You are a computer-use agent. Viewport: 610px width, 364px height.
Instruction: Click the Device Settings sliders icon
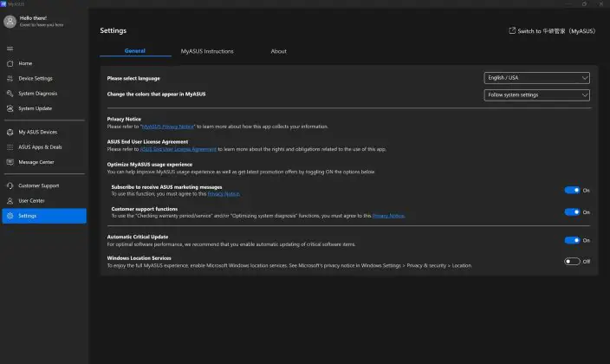[x=10, y=79]
